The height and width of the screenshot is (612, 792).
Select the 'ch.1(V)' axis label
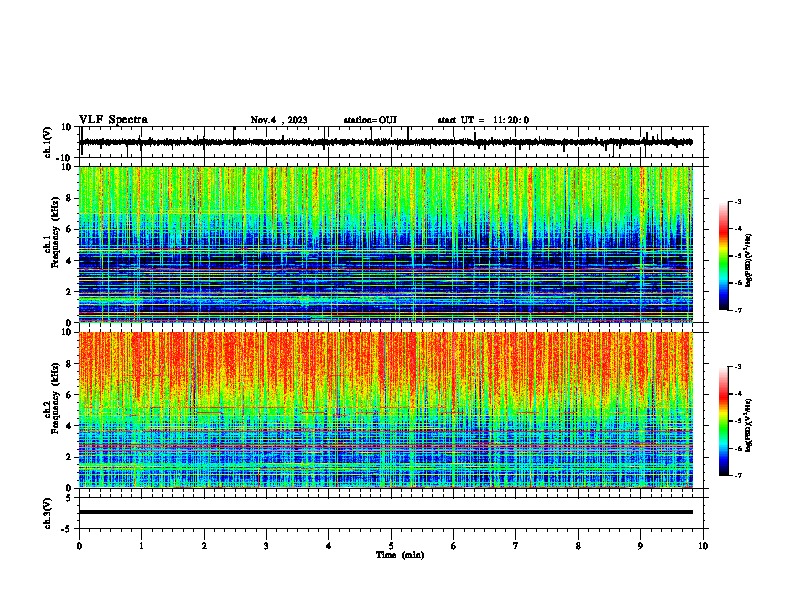tap(48, 142)
